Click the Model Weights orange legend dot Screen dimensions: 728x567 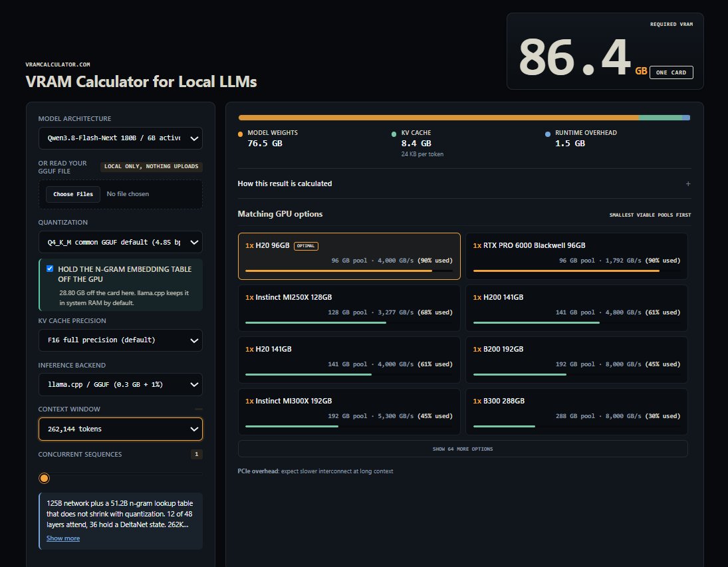coord(241,134)
